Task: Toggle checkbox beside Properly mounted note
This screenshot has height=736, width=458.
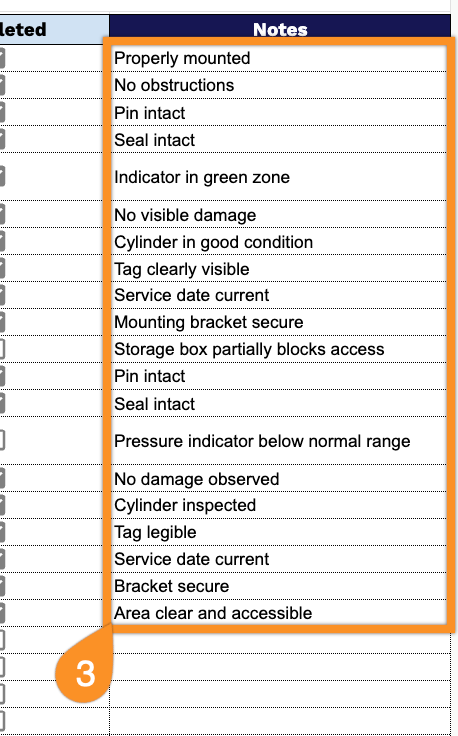Action: point(1,58)
